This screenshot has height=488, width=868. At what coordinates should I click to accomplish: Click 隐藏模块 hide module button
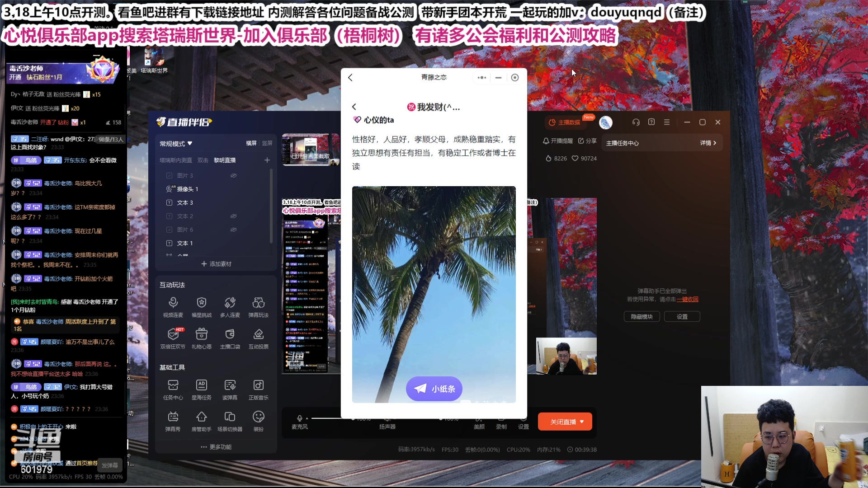[x=642, y=317]
